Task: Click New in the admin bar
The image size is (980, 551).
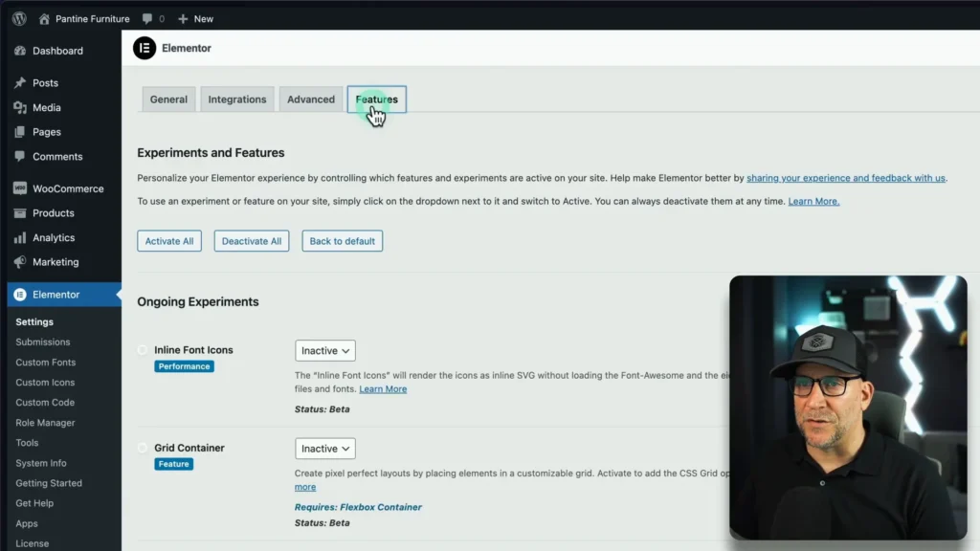Action: point(203,19)
